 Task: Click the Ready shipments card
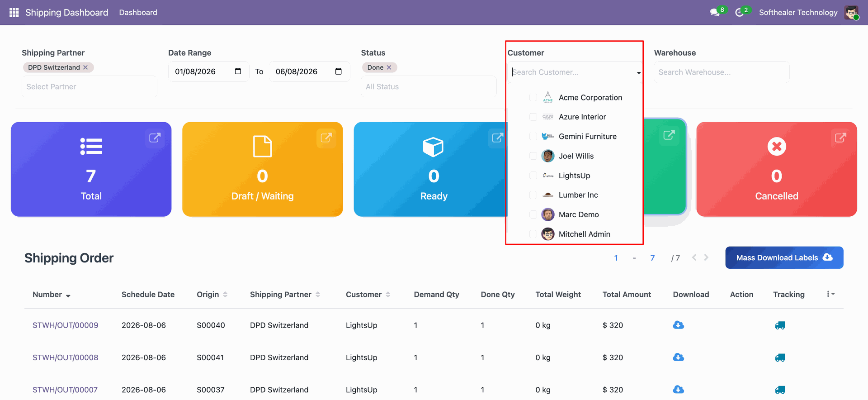click(429, 169)
